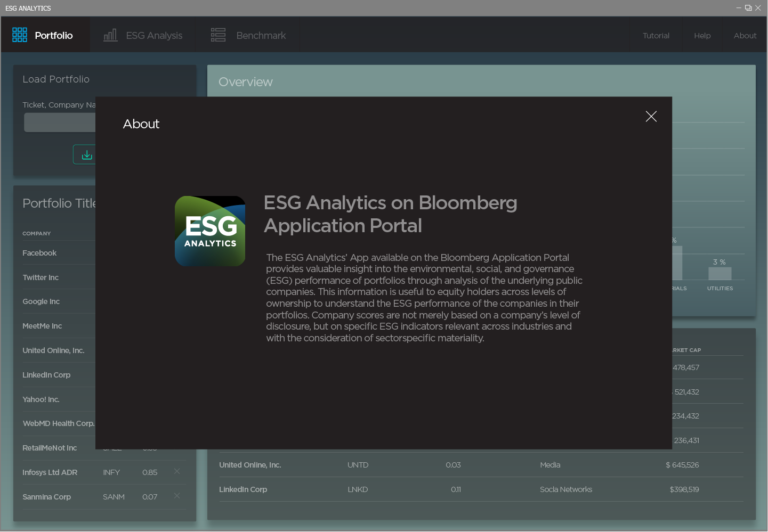Click the 0.03 weight for United Online

pos(453,465)
